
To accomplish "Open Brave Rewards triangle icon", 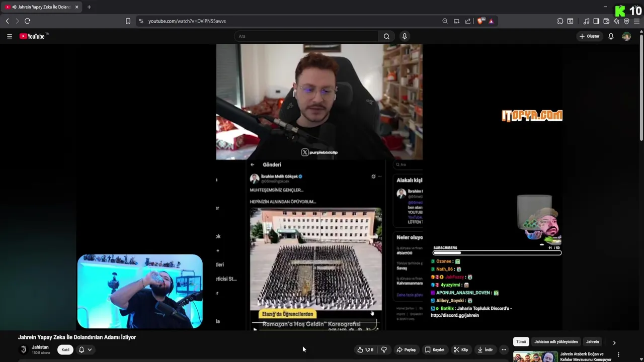I will pyautogui.click(x=491, y=21).
